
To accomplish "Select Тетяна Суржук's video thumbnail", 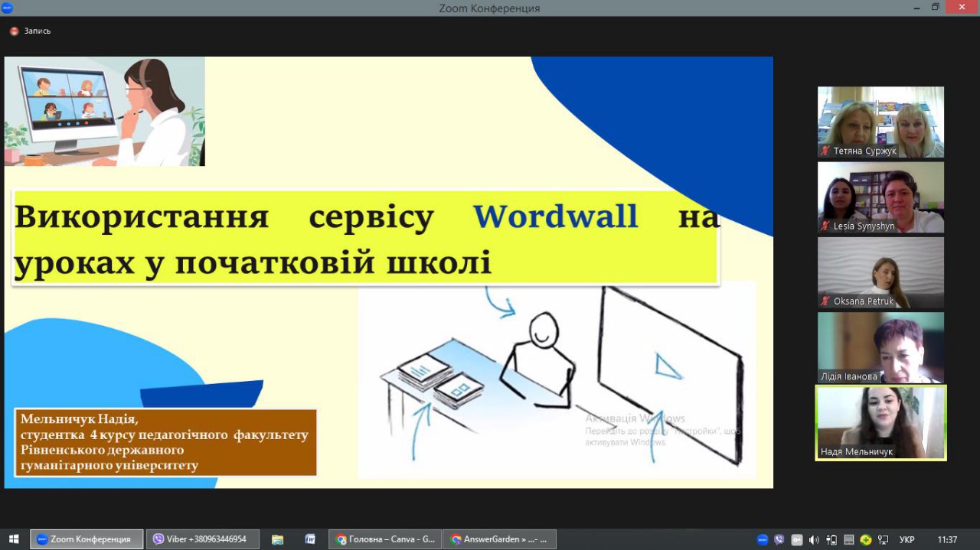I will [x=880, y=122].
